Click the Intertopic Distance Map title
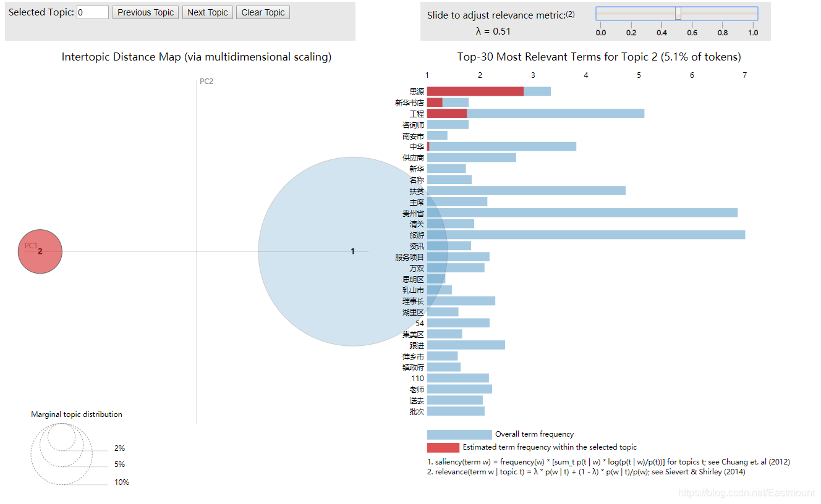 pyautogui.click(x=197, y=57)
